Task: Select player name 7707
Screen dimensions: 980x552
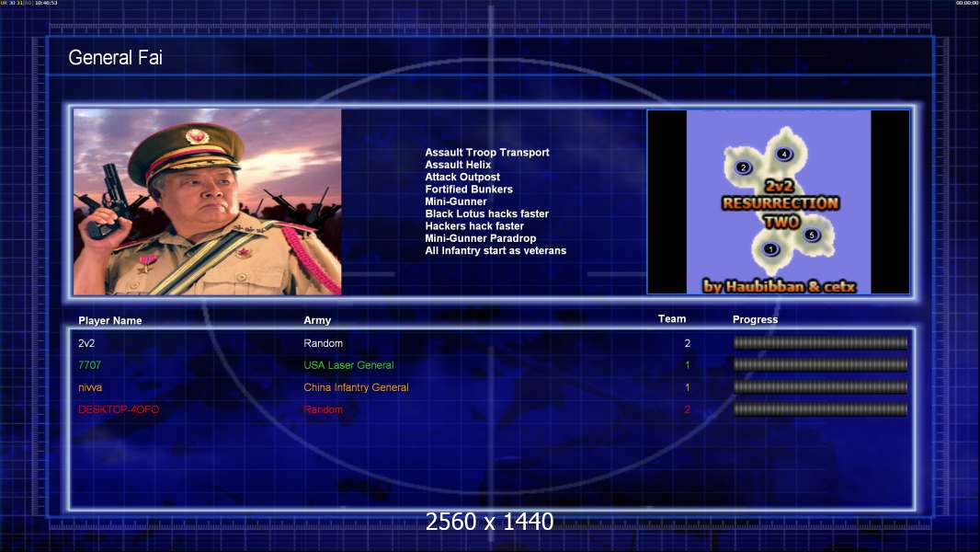Action: pyautogui.click(x=89, y=365)
